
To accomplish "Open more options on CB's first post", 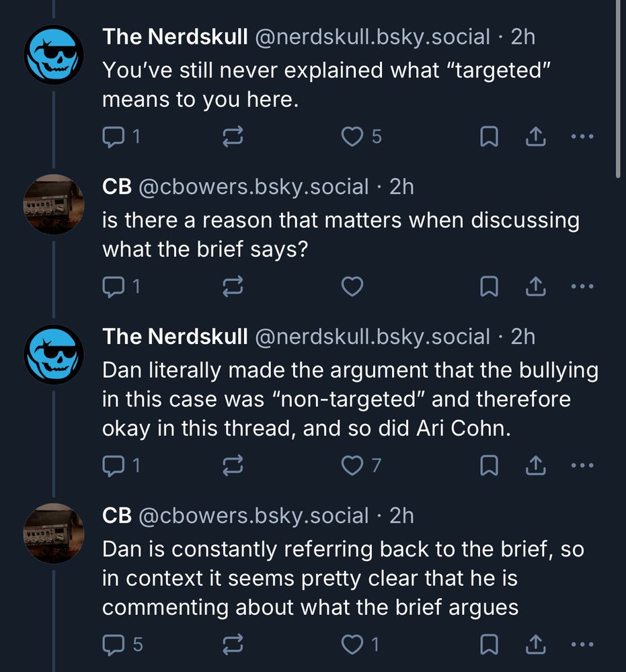I will 582,287.
